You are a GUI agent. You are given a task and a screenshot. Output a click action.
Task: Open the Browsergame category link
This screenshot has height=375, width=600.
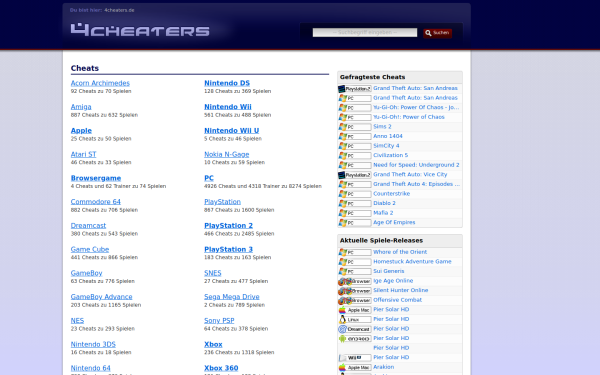tap(96, 178)
